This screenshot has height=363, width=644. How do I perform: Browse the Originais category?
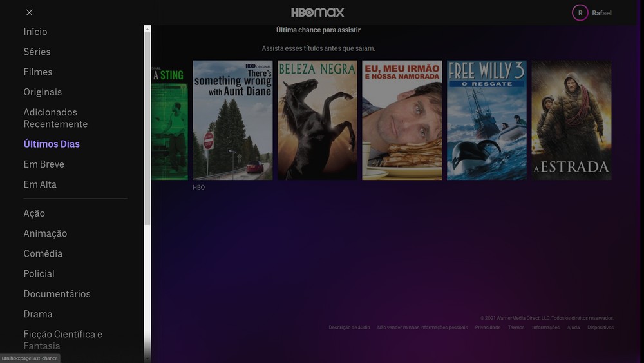point(43,92)
